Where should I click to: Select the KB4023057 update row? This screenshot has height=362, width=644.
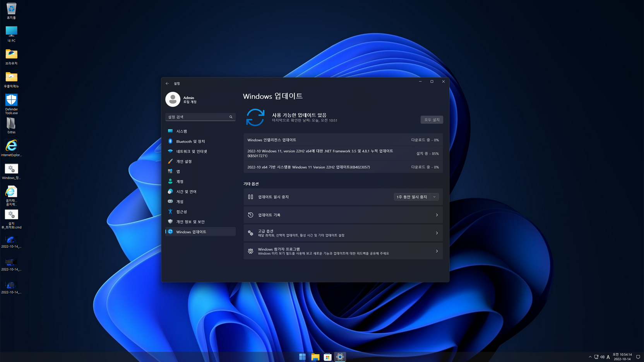click(x=343, y=167)
